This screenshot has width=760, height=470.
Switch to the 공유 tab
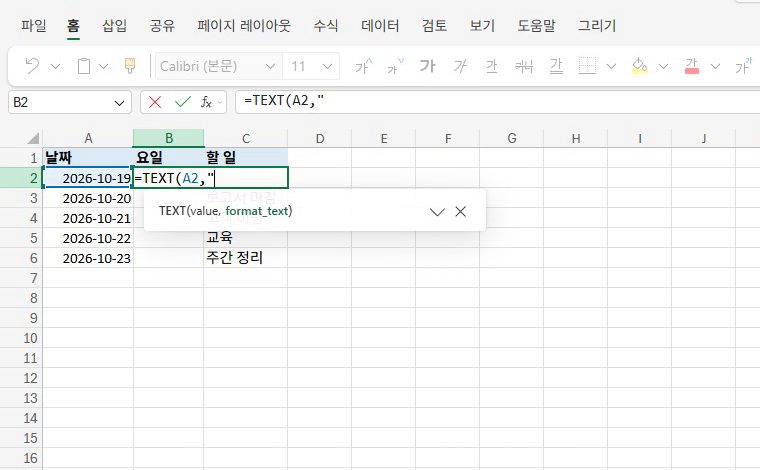coord(162,25)
